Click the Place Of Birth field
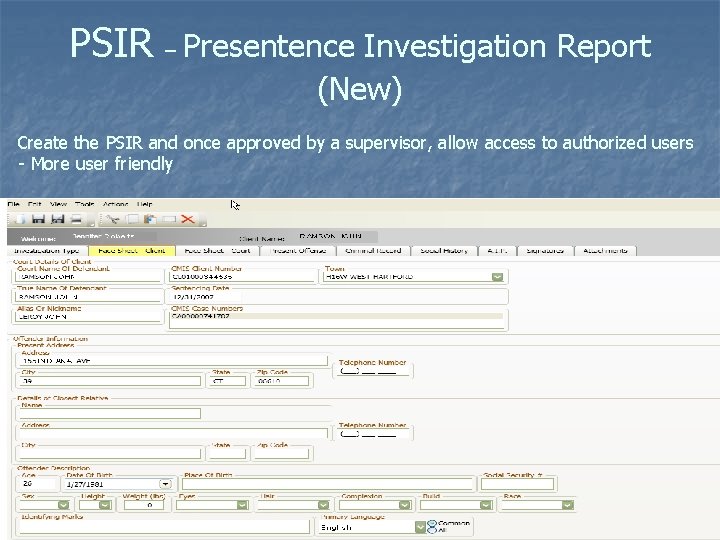Image resolution: width=720 pixels, height=540 pixels. (x=327, y=484)
